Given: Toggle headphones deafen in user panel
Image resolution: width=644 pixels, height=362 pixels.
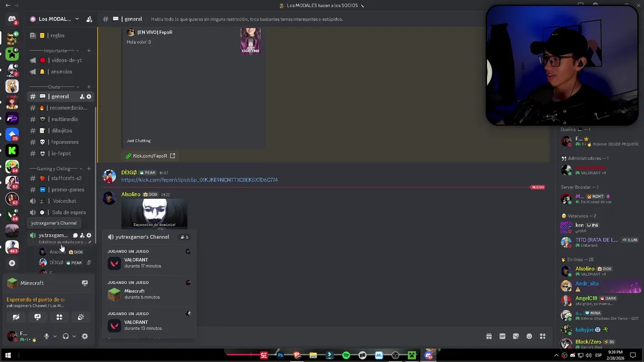Looking at the screenshot, I should tap(65, 336).
